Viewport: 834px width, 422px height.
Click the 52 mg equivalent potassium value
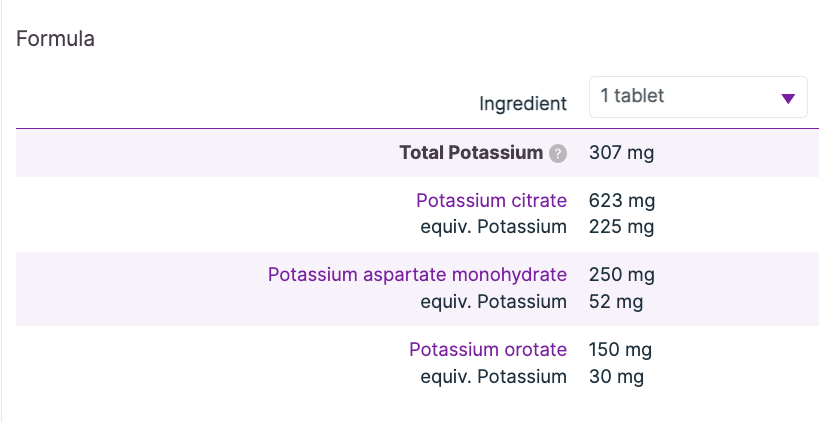[616, 301]
